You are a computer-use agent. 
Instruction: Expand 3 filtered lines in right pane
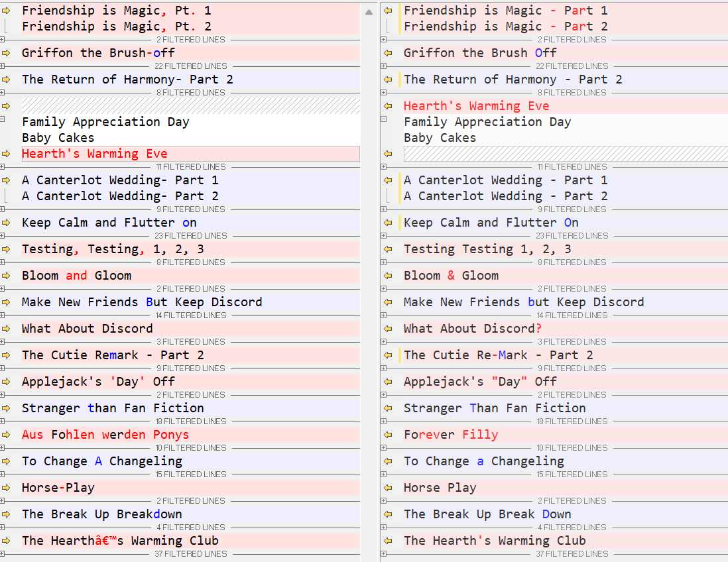(x=383, y=342)
